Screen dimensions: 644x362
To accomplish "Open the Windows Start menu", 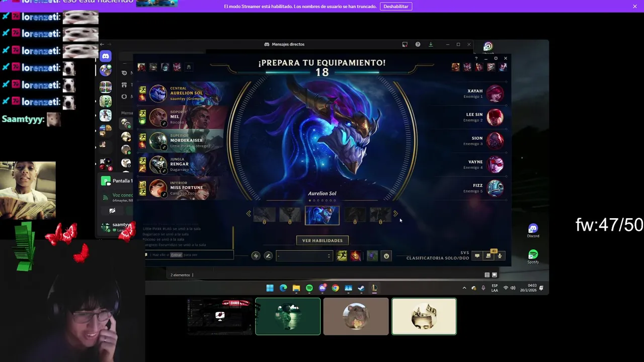I will [x=270, y=288].
